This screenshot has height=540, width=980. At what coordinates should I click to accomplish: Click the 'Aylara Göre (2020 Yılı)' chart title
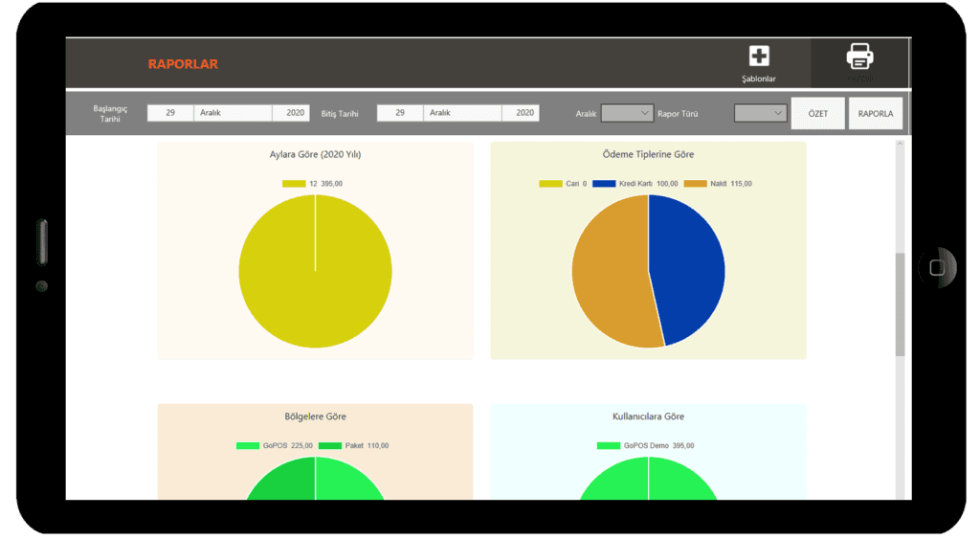click(x=315, y=154)
